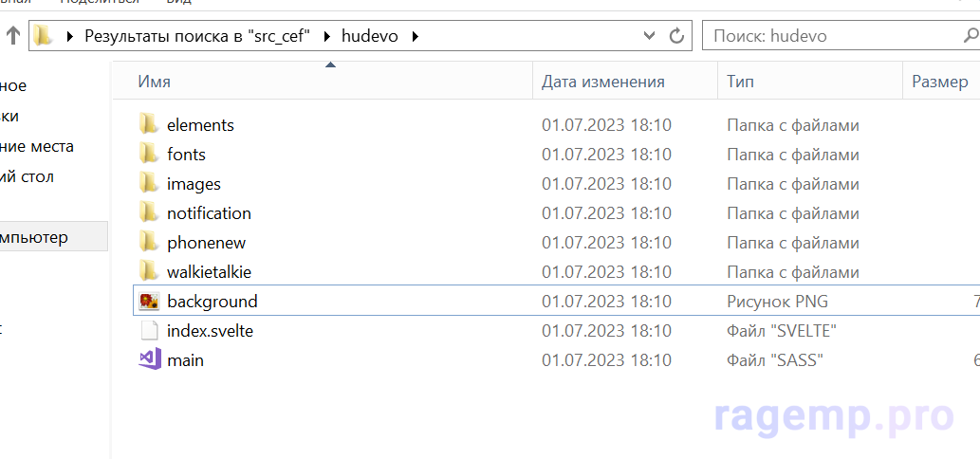Viewport: 980px width, 459px height.
Task: Select the images folder icon
Action: [x=148, y=183]
